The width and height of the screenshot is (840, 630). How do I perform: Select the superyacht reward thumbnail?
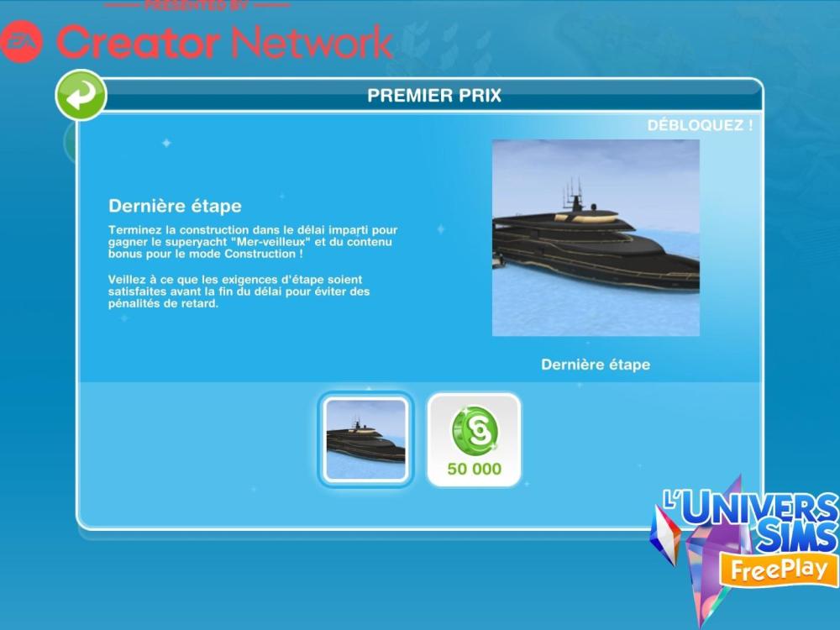click(366, 439)
